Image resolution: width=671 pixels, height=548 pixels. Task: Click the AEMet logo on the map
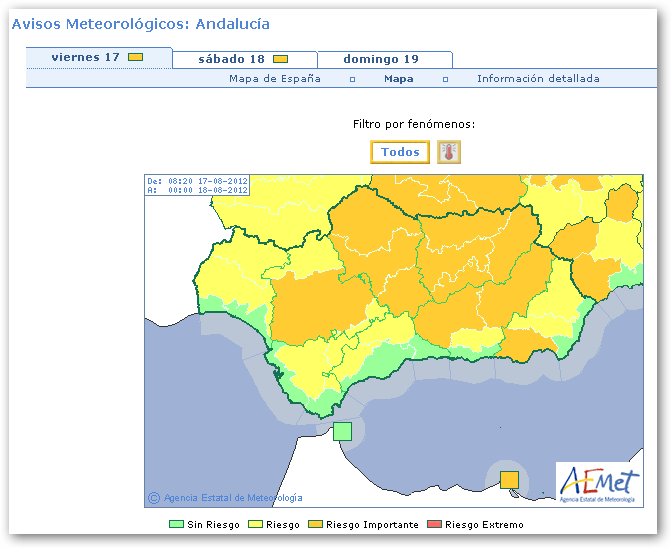point(596,481)
